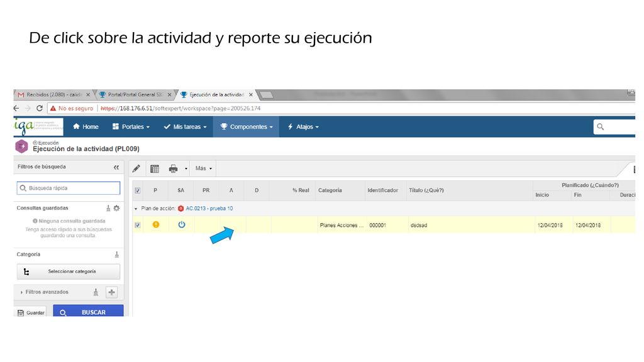Click the browser forward arrow
Viewport: 644px width, 362px height.
coord(28,108)
